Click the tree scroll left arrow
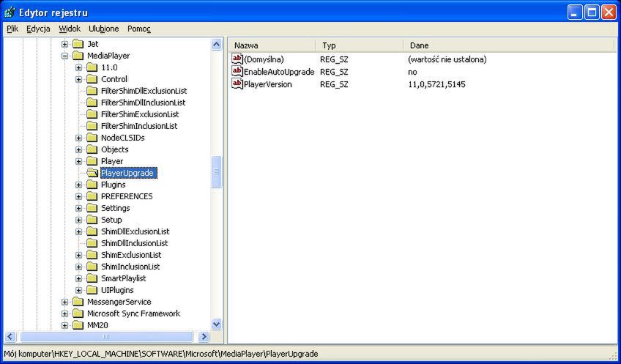 (x=10, y=337)
